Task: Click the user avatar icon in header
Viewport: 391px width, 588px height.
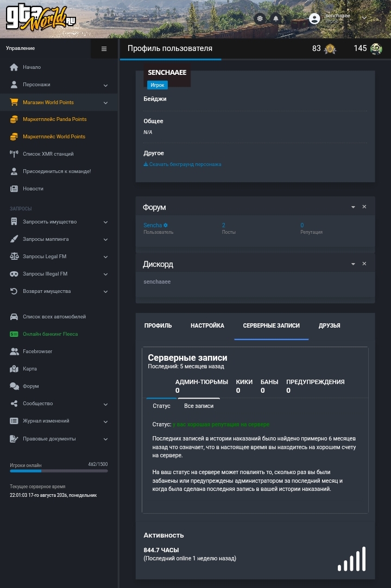Action: point(314,18)
